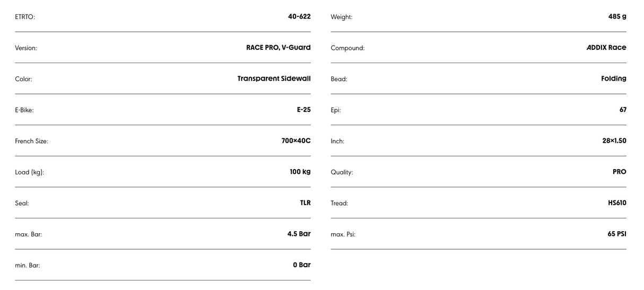Select the Version value RACE PRO, V-Guard

tap(278, 48)
